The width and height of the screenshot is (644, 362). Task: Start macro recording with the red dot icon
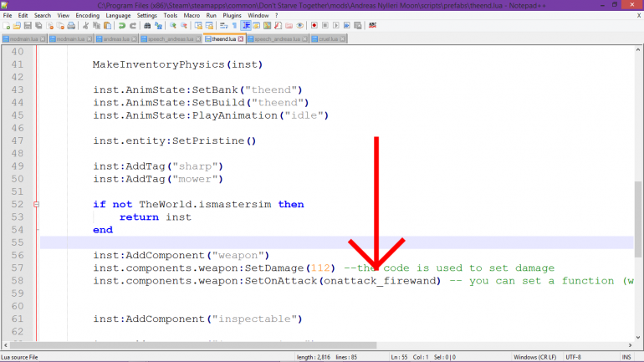[x=314, y=26]
